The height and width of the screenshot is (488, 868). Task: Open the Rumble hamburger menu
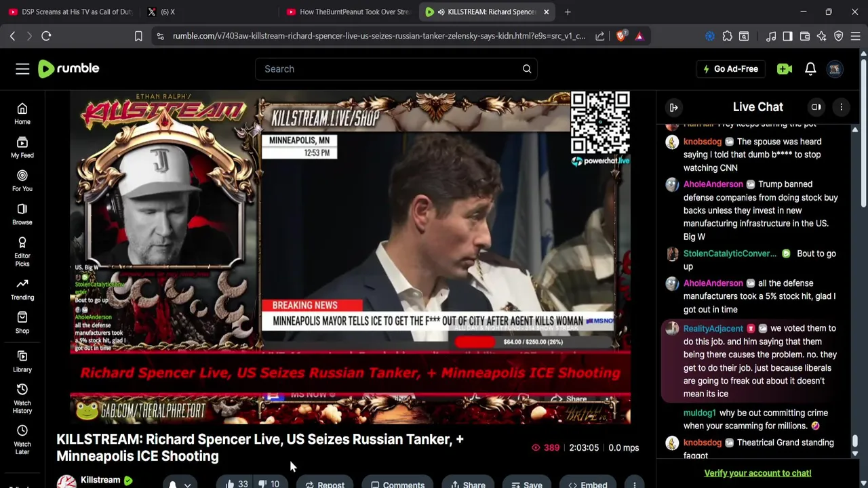click(x=22, y=68)
